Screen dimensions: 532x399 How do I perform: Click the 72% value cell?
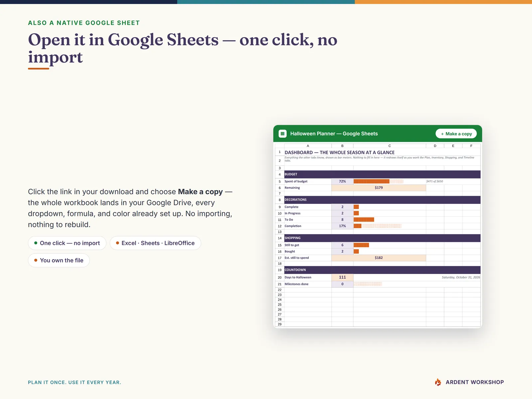[342, 182]
